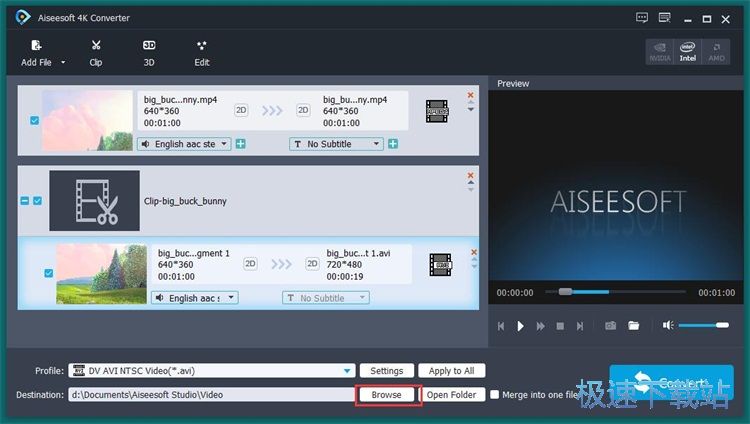
Task: Click the Intel acceleration icon
Action: [687, 52]
